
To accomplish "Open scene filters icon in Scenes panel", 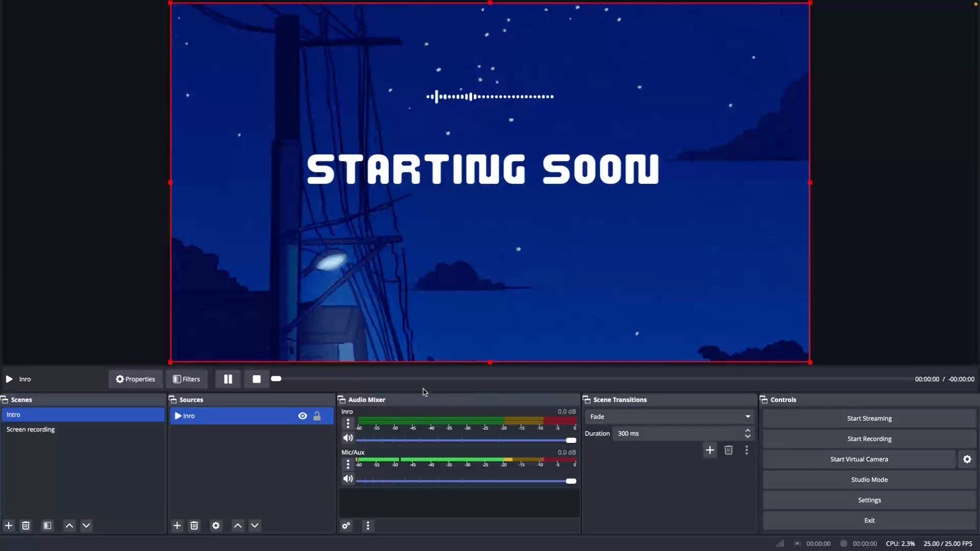I will [x=47, y=525].
